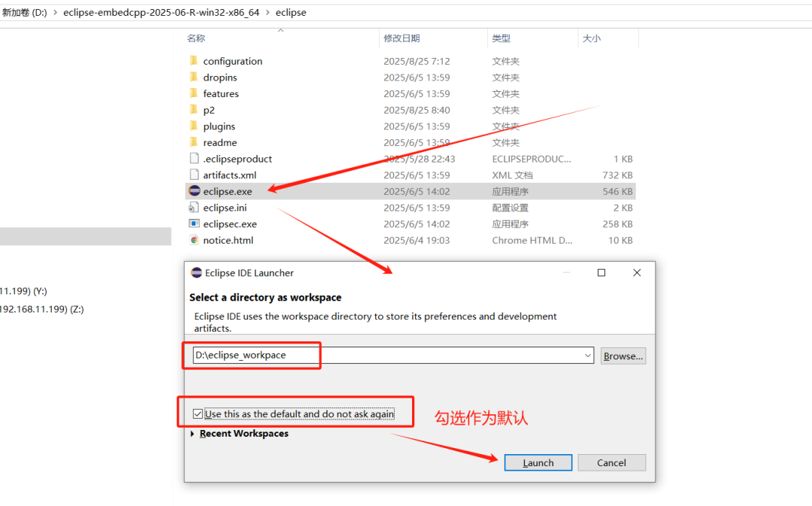Click the eclipse.ini settings file icon

point(194,208)
